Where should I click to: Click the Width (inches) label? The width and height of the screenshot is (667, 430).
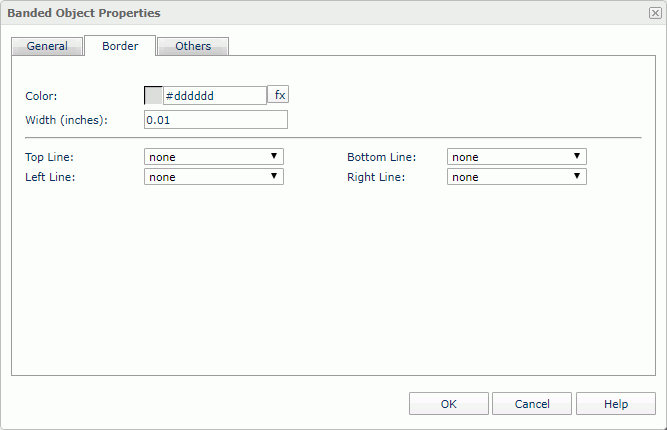point(66,120)
